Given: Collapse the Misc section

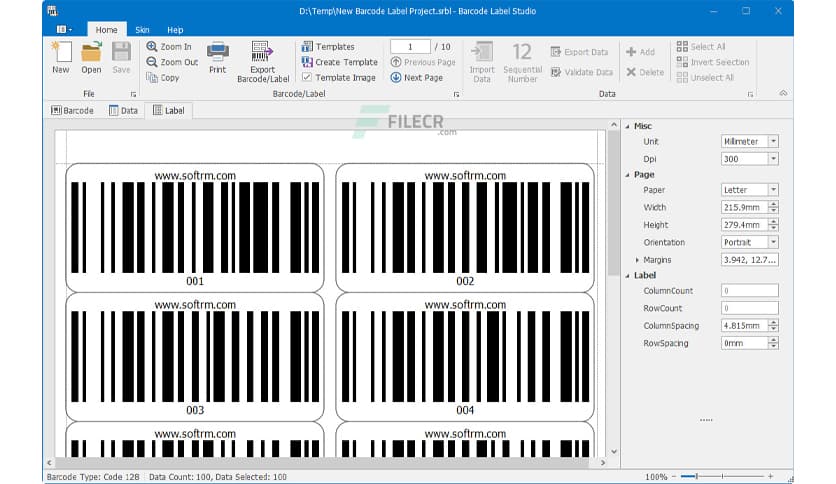Looking at the screenshot, I should pyautogui.click(x=628, y=126).
